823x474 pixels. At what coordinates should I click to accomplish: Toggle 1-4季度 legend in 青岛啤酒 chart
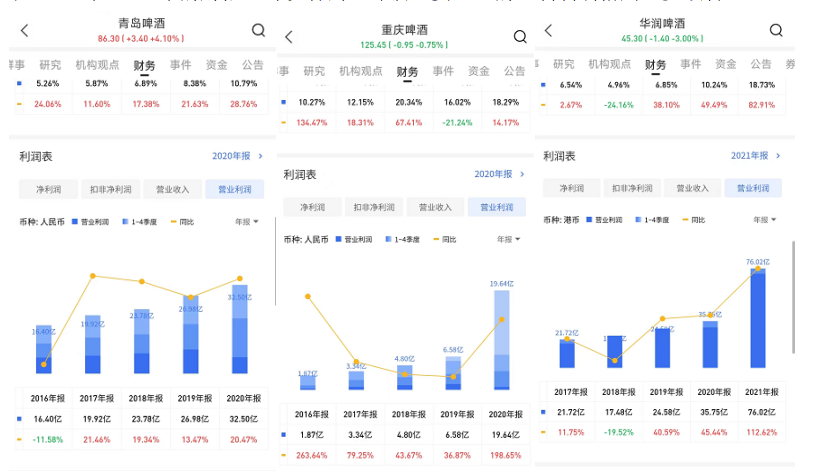click(x=140, y=222)
